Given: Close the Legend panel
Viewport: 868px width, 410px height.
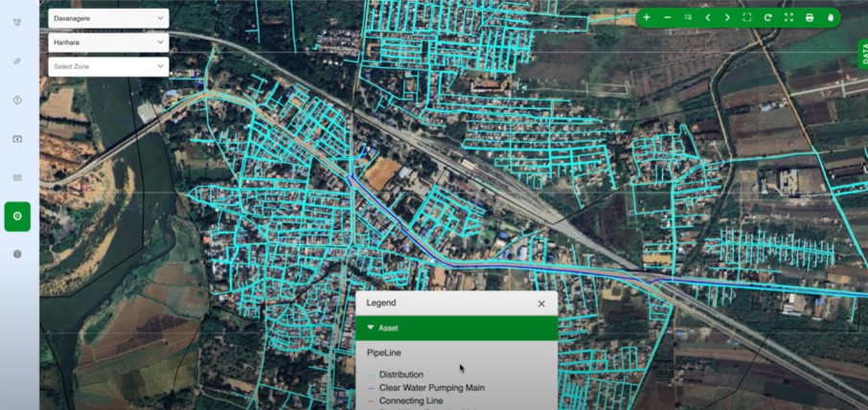Looking at the screenshot, I should tap(541, 304).
